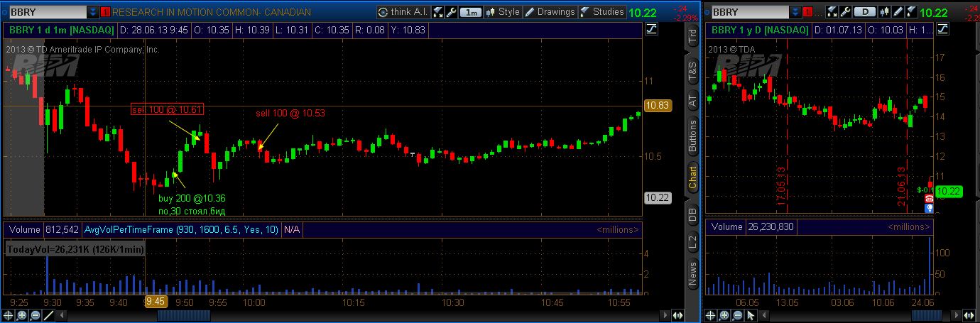Click blue lightbulb icon on right chart
Viewport: 980px width, 323px height.
[x=929, y=209]
